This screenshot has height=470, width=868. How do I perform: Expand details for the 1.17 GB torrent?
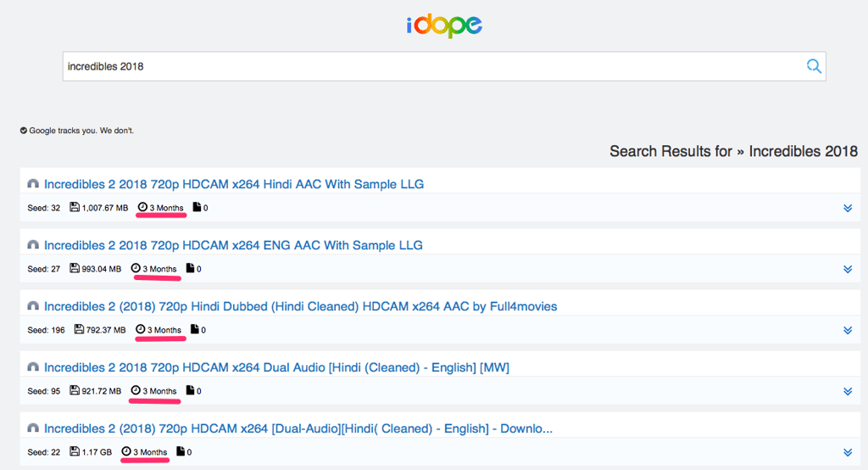[848, 452]
